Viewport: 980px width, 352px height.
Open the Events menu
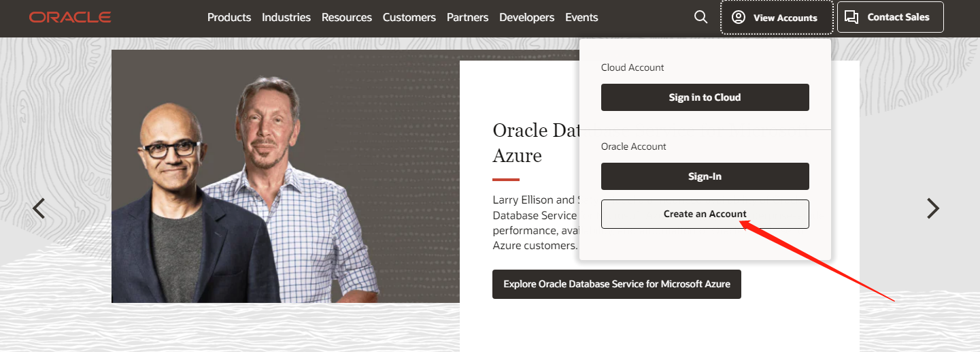tap(581, 18)
